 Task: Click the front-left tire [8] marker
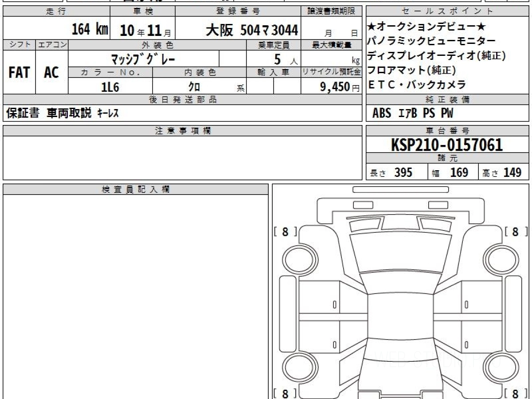point(286,231)
